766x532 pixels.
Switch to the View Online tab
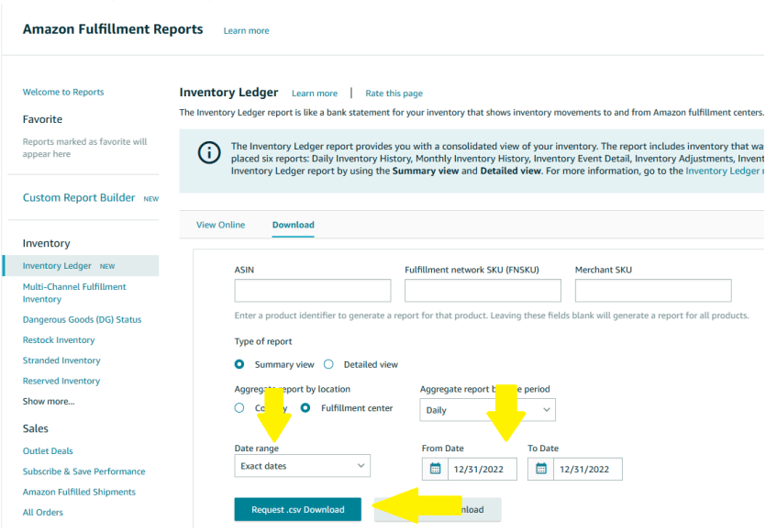click(221, 225)
